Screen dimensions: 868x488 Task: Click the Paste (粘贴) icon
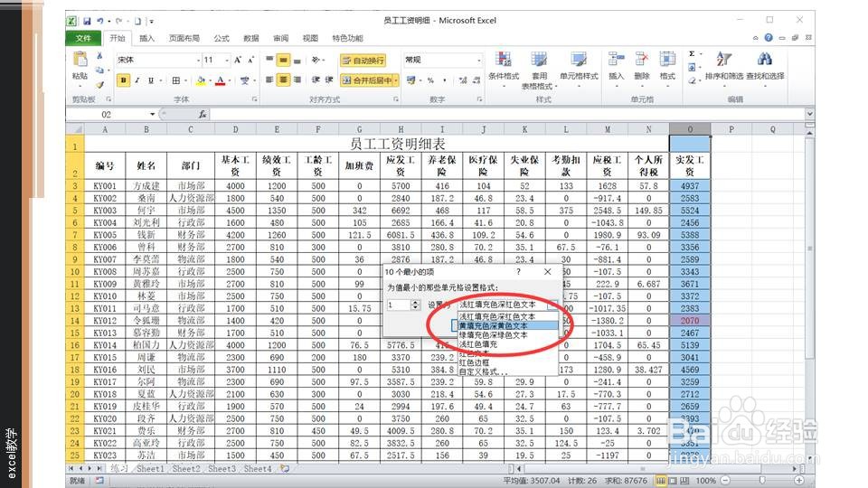click(x=80, y=60)
